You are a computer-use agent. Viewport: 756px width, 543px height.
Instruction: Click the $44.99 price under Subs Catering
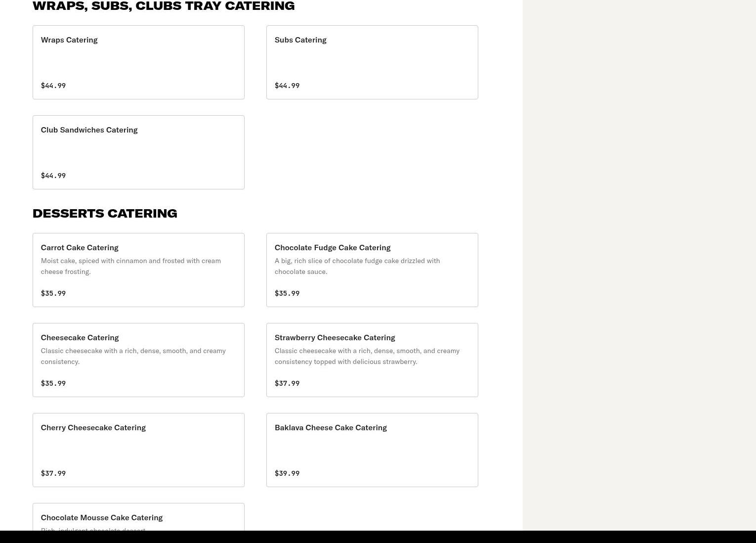tap(287, 86)
